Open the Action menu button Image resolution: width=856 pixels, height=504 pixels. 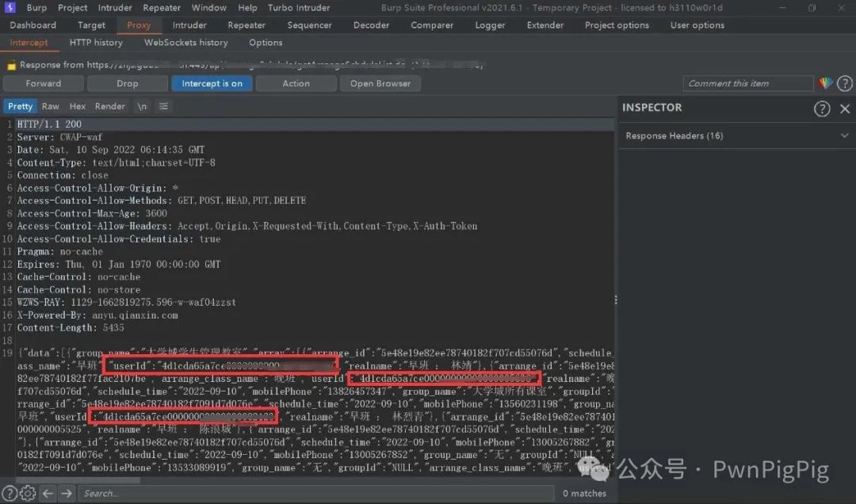296,83
